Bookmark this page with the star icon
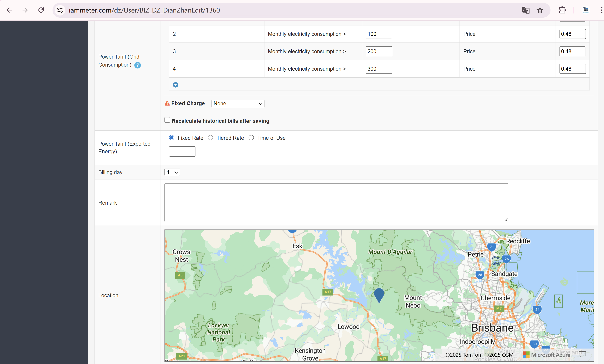 tap(540, 10)
